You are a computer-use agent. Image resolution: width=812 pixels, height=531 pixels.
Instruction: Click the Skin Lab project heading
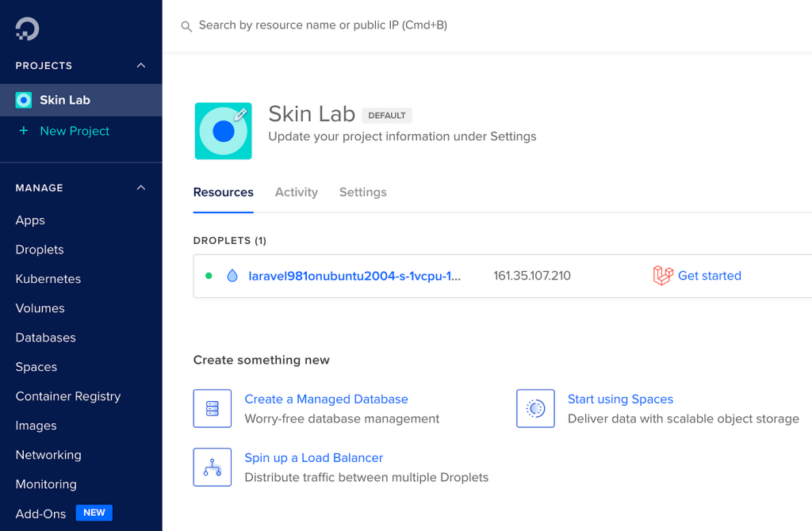tap(312, 114)
